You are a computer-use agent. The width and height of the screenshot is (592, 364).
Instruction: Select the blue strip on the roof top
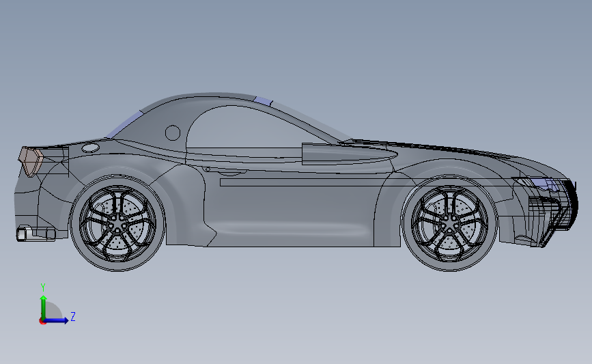click(x=263, y=101)
